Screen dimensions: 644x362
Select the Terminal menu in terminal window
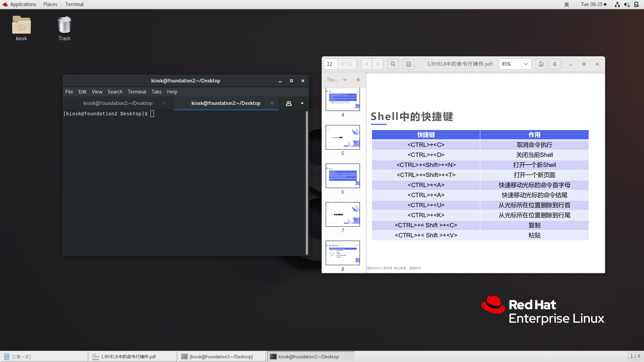tap(137, 92)
